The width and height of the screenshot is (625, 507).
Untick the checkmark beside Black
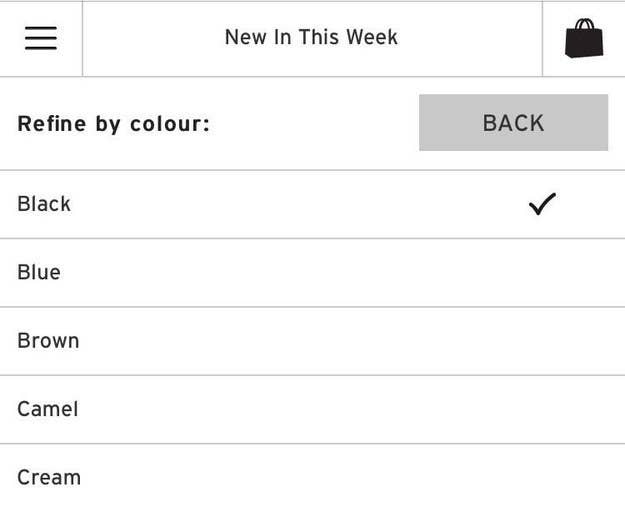coord(542,204)
